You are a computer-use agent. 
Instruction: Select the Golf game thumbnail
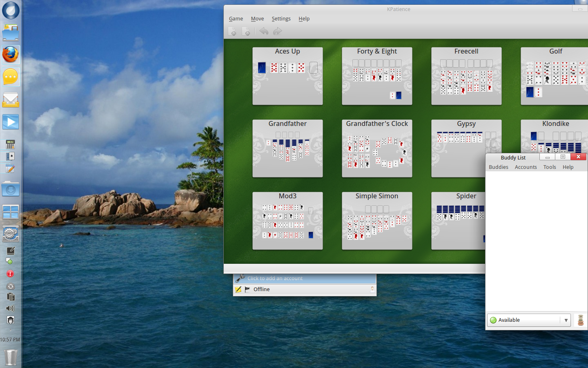(555, 76)
